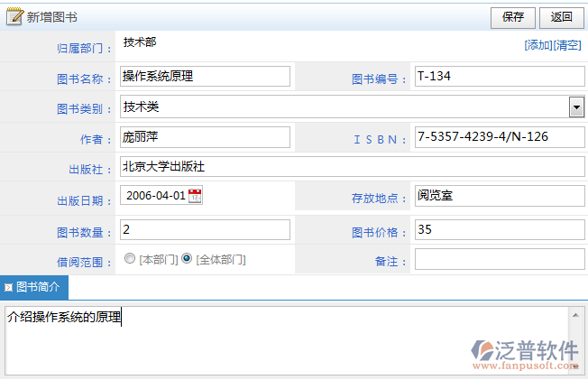Viewport: 588px width, 380px height.
Task: Click the storage location field
Action: click(x=499, y=196)
